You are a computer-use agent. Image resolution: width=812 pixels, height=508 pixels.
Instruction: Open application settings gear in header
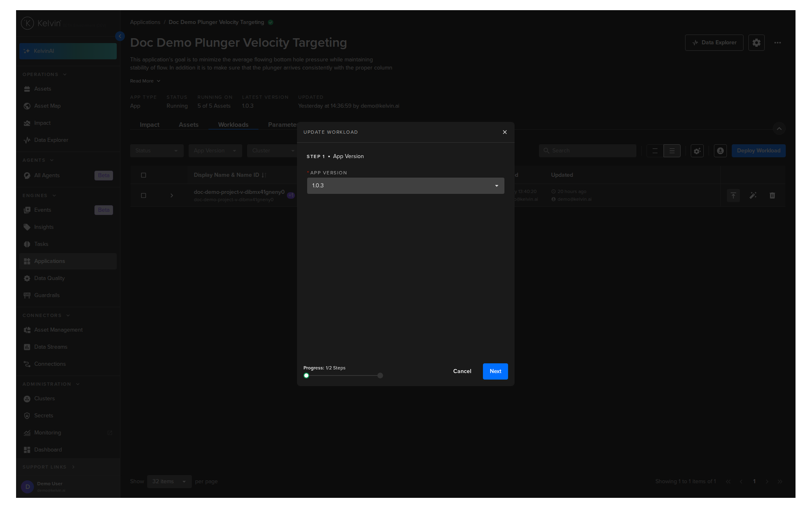[756, 43]
